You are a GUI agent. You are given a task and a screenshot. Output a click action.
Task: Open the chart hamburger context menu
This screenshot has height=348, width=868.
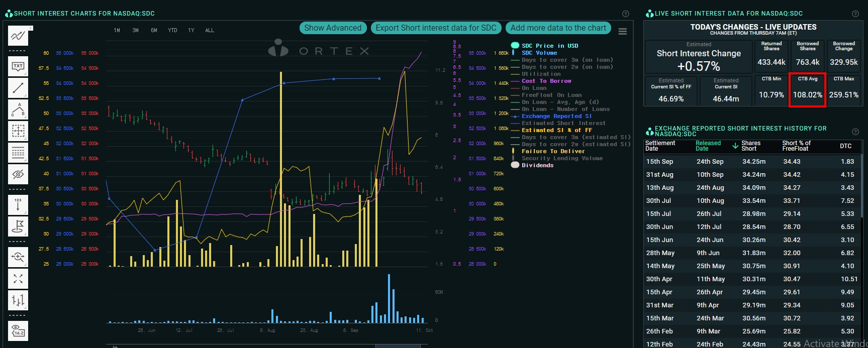pos(622,32)
